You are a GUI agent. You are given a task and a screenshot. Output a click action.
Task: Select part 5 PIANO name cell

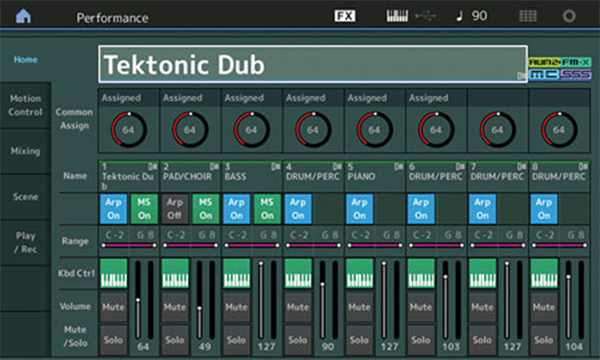pyautogui.click(x=375, y=176)
